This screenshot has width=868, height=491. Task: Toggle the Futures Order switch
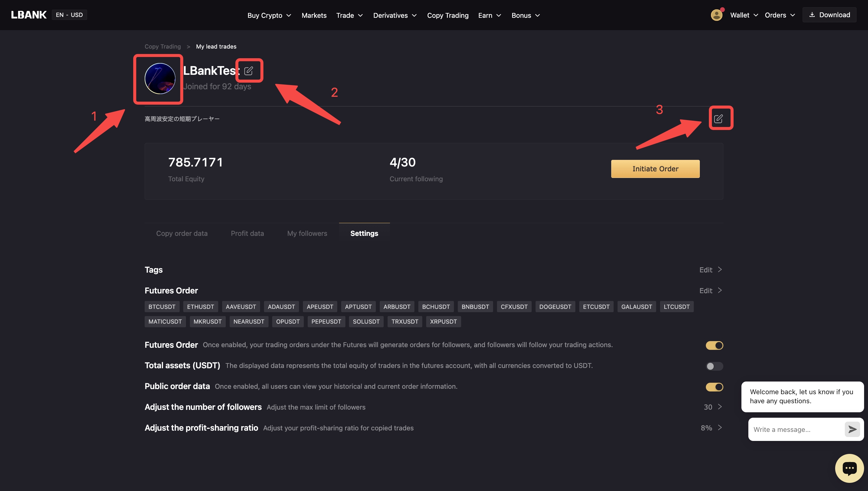714,345
